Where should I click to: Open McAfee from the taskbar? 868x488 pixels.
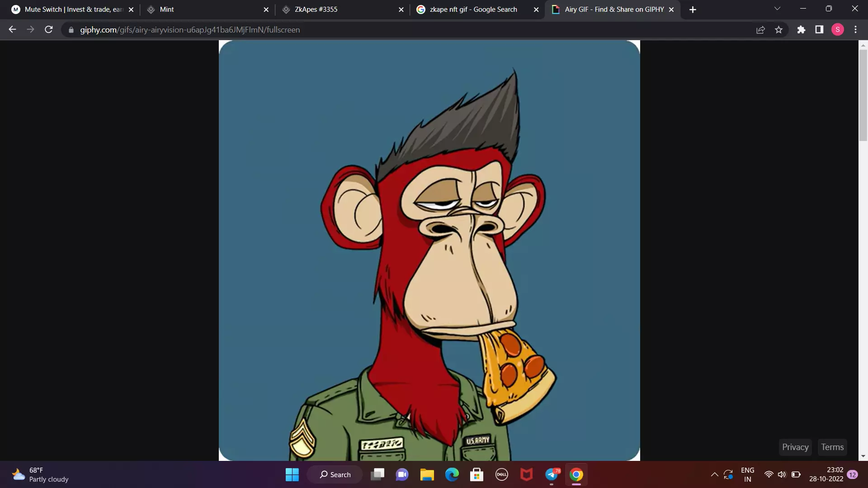pyautogui.click(x=526, y=474)
